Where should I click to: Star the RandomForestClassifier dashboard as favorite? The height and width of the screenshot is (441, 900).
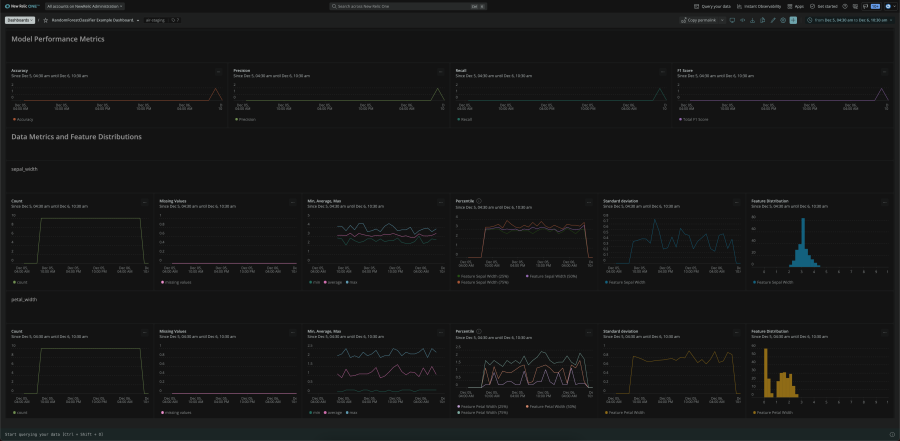click(x=45, y=19)
